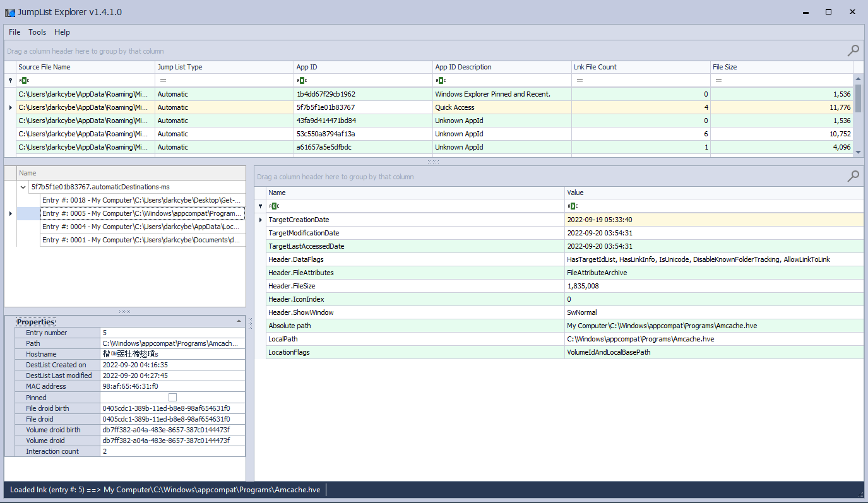Open the File menu
The image size is (868, 503).
(15, 32)
